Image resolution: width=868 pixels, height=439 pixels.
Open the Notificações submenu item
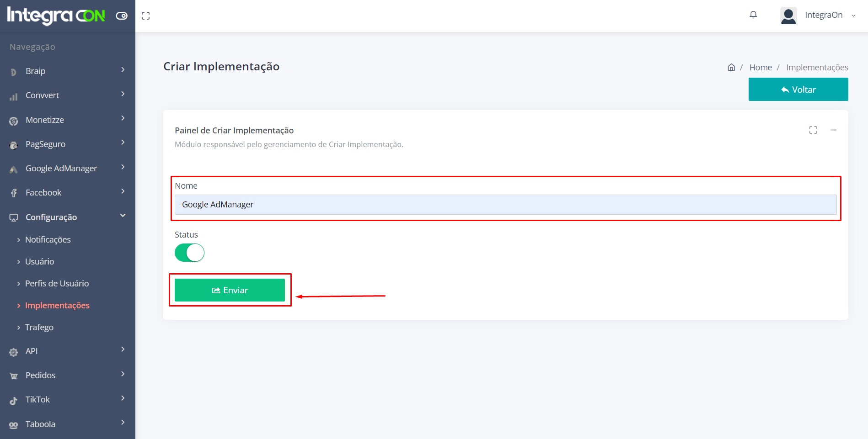tap(48, 240)
